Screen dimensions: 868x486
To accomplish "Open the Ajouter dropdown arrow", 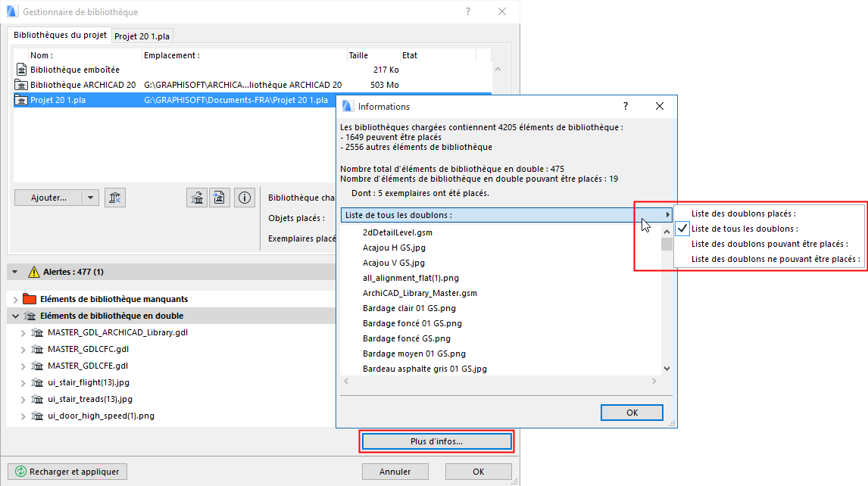I will 90,198.
